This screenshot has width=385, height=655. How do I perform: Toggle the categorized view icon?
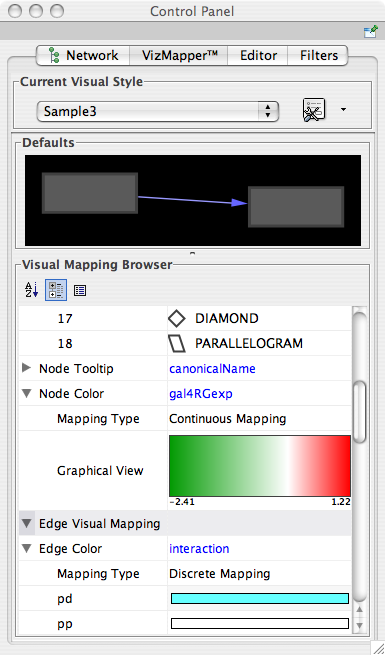pos(56,290)
